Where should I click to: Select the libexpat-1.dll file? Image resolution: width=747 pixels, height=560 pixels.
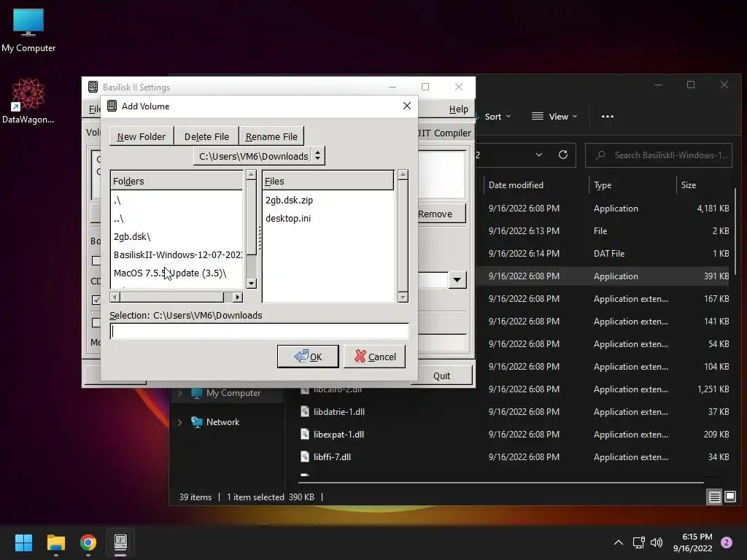click(338, 435)
